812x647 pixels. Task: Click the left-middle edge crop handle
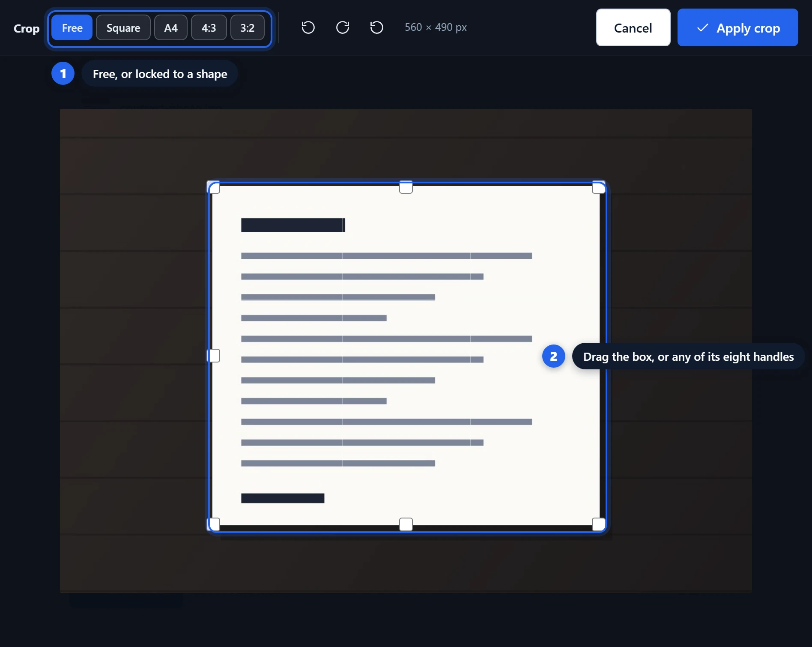click(214, 356)
